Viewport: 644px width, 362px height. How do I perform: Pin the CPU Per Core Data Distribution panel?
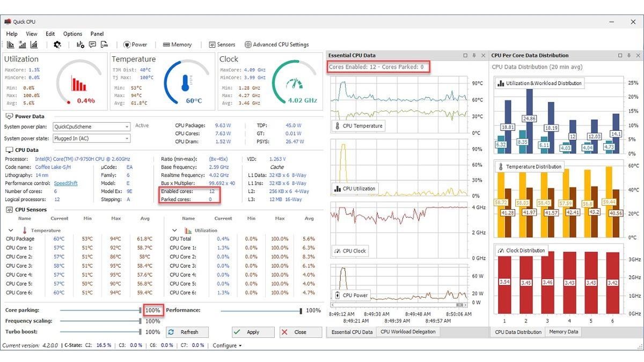pyautogui.click(x=629, y=55)
